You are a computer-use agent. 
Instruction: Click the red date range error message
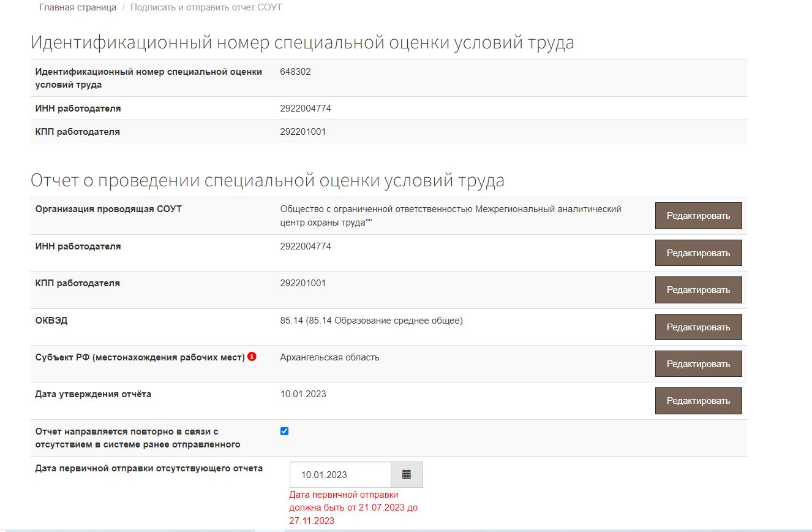pyautogui.click(x=353, y=507)
